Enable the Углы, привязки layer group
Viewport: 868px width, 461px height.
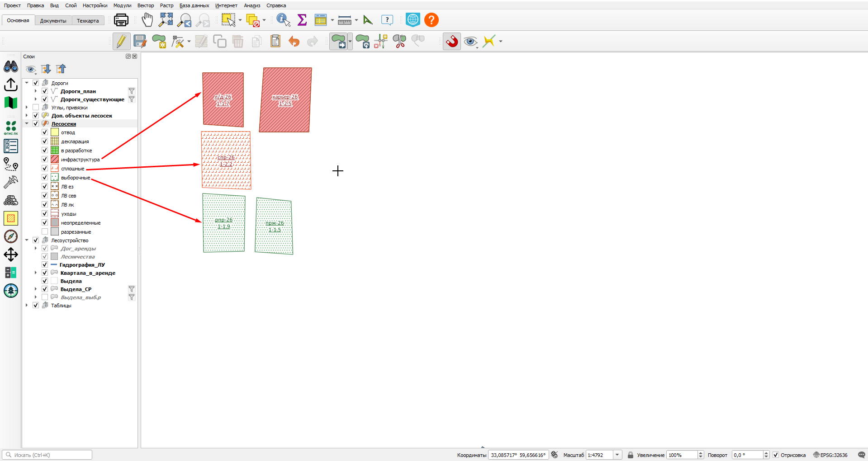pos(36,107)
